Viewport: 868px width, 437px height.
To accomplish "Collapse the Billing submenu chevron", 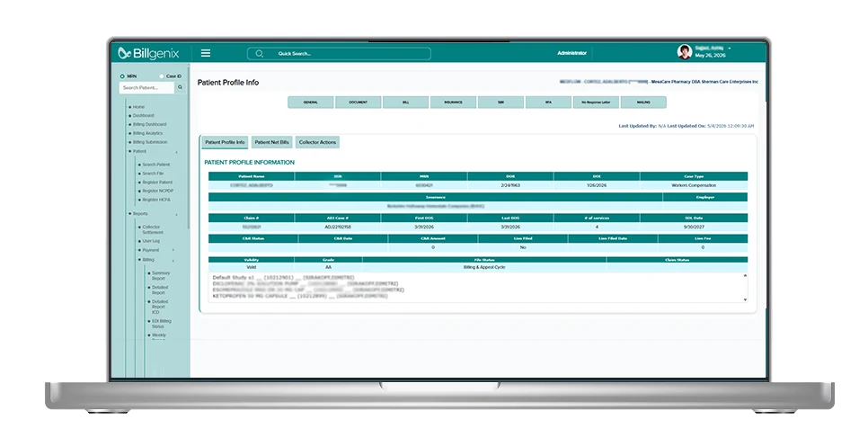I will pyautogui.click(x=173, y=261).
